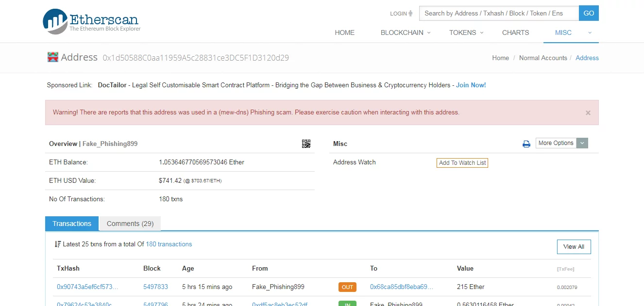The width and height of the screenshot is (644, 306).
Task: Select the Transactions tab
Action: pos(72,224)
